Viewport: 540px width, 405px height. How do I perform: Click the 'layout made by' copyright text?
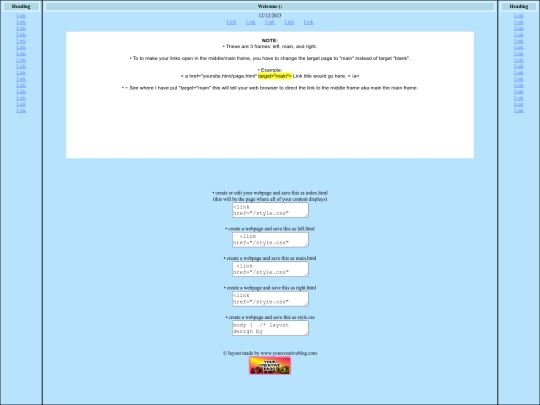270,353
